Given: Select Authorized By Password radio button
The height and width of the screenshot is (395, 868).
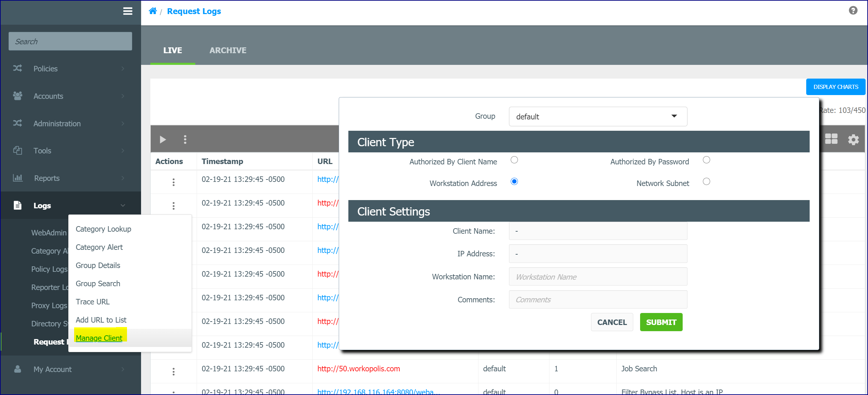Looking at the screenshot, I should [706, 160].
